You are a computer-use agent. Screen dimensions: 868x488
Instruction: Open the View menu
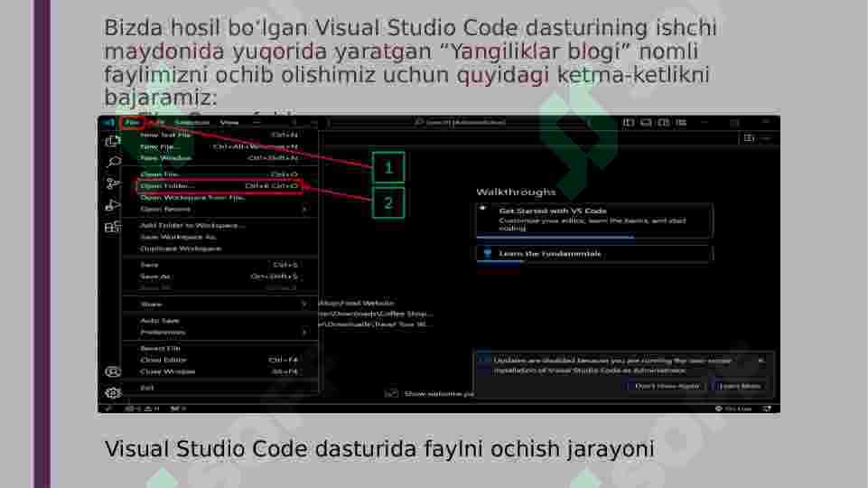229,122
